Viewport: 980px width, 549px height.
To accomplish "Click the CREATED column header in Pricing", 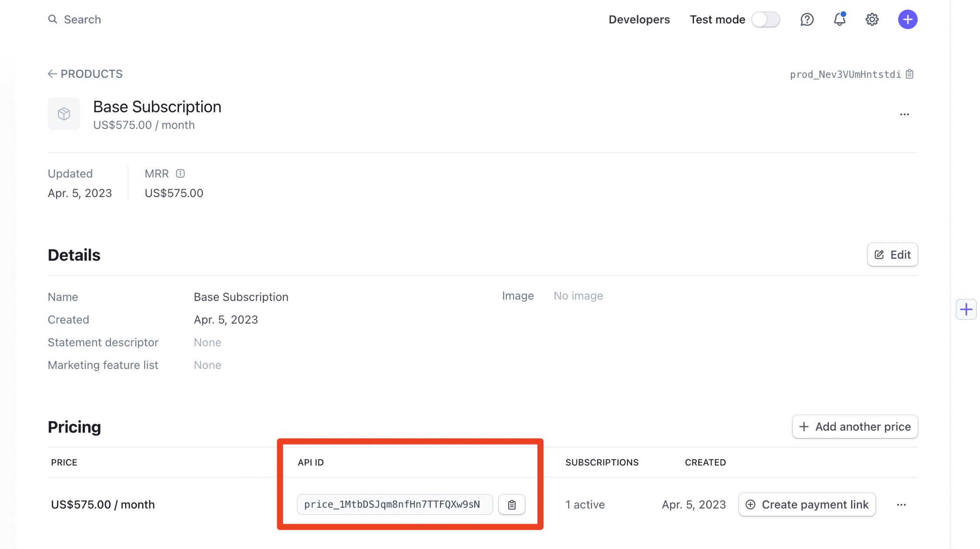I will coord(705,462).
